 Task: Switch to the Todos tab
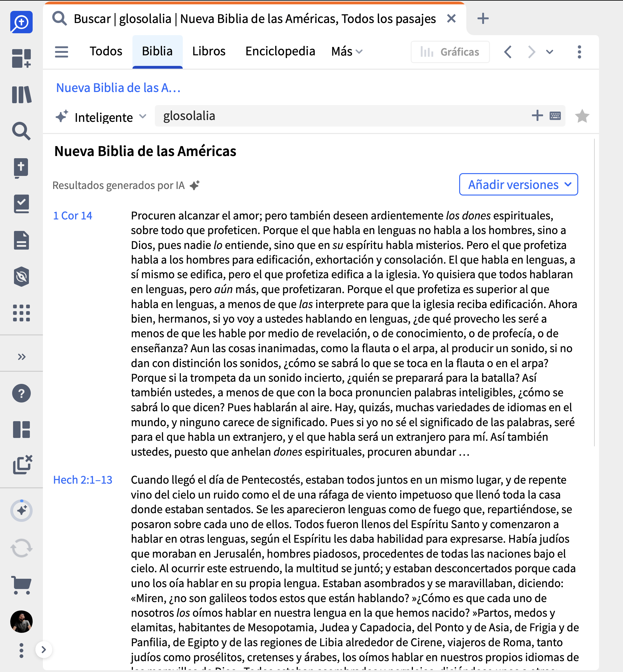[106, 51]
